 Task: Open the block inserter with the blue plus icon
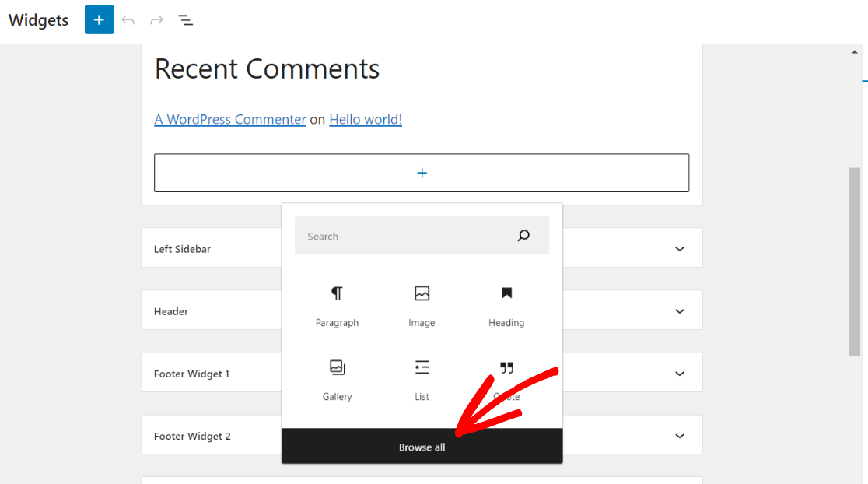tap(99, 19)
